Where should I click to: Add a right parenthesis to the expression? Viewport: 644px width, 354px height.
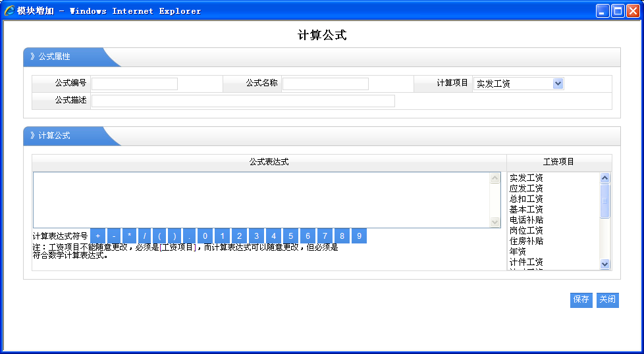174,236
